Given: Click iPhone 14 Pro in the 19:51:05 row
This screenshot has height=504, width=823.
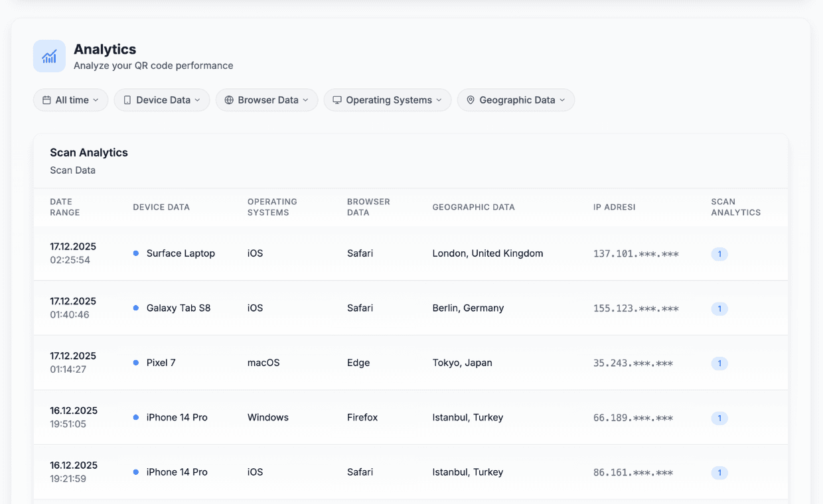Looking at the screenshot, I should click(x=177, y=417).
